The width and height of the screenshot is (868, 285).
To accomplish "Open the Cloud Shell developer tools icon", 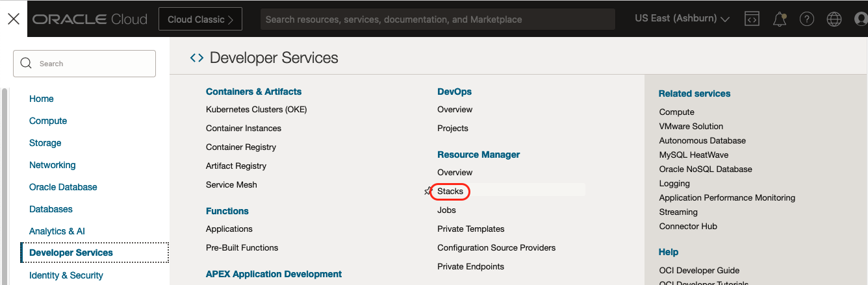I will [752, 19].
